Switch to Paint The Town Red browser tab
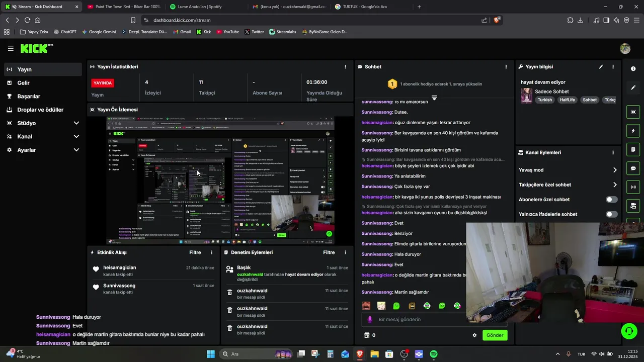Viewport: 644px width, 362px height. pyautogui.click(x=124, y=7)
